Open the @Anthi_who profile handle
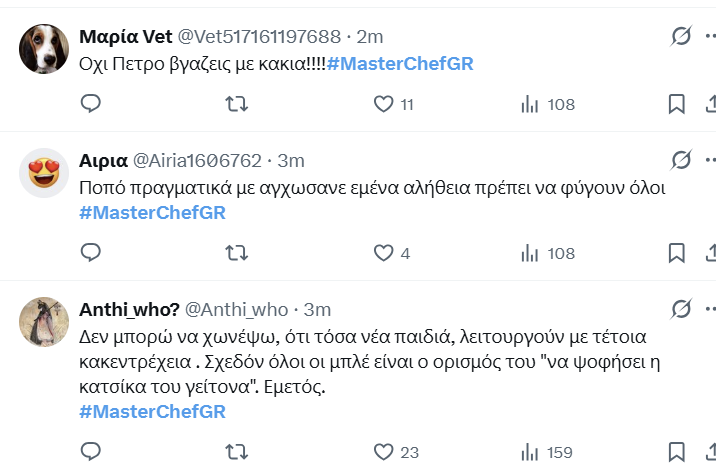This screenshot has height=475, width=716. 236,309
